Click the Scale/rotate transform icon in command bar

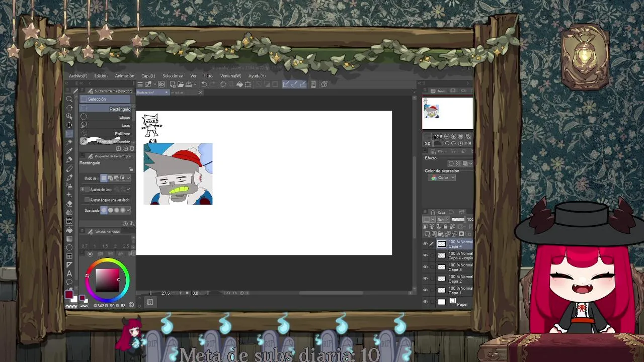pos(248,84)
